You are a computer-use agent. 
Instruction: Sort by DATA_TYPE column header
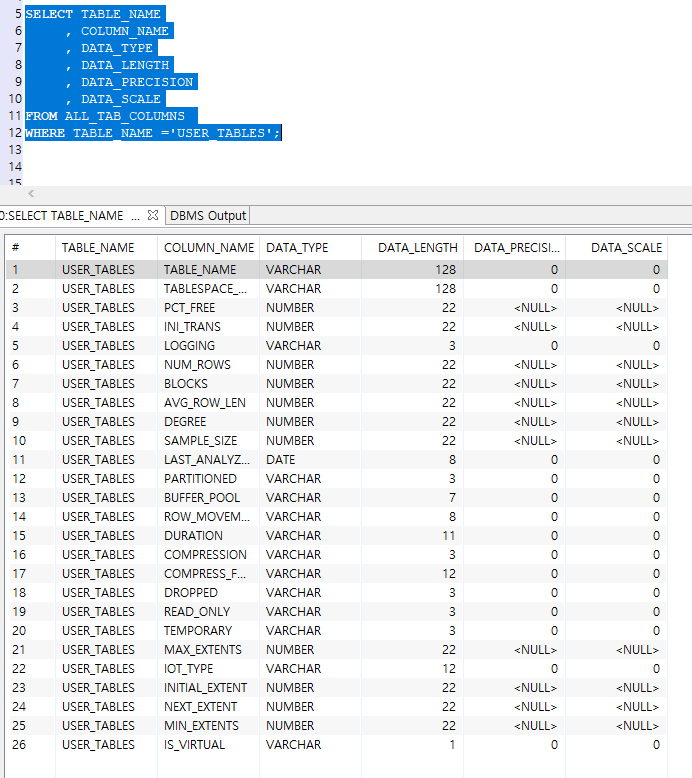[x=297, y=248]
